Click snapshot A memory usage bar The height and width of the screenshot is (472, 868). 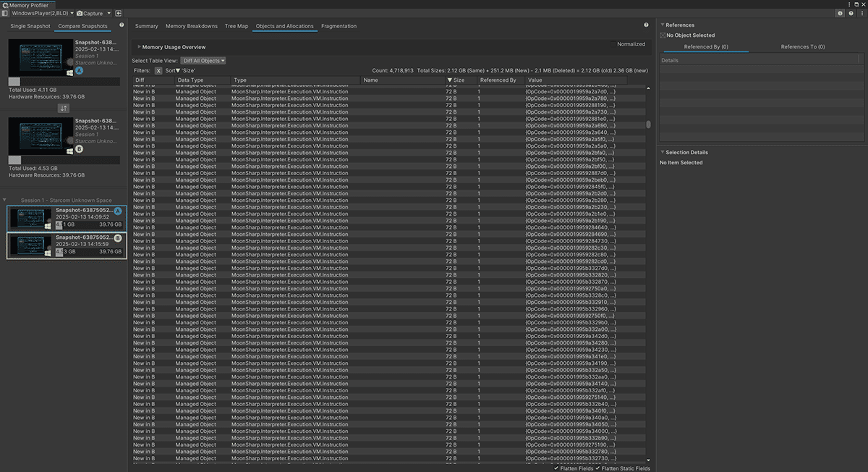tap(64, 82)
